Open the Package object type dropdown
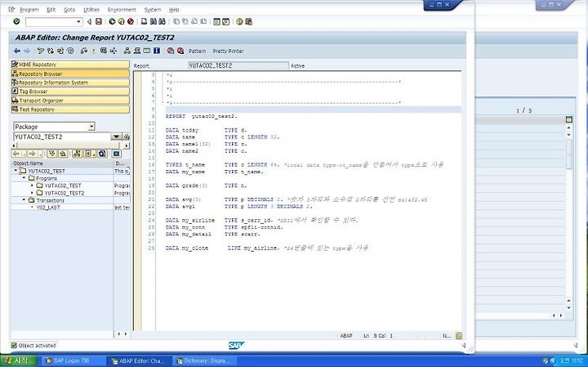This screenshot has width=588, height=367. tap(91, 127)
